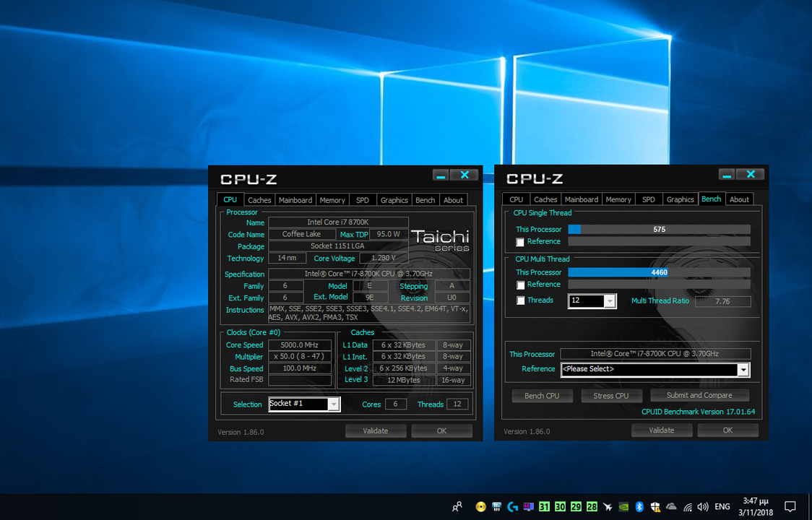Click Validate in the Taichi CPU-Z window

[376, 431]
